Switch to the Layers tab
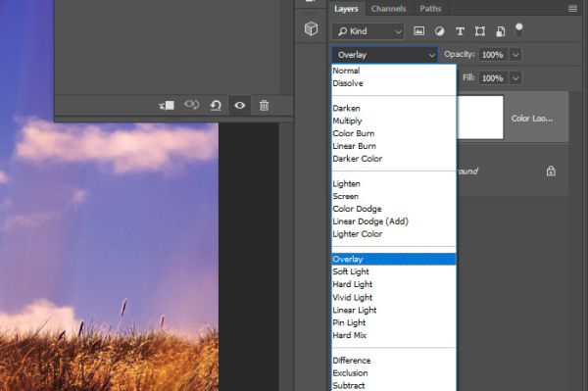588x391 pixels. 346,9
